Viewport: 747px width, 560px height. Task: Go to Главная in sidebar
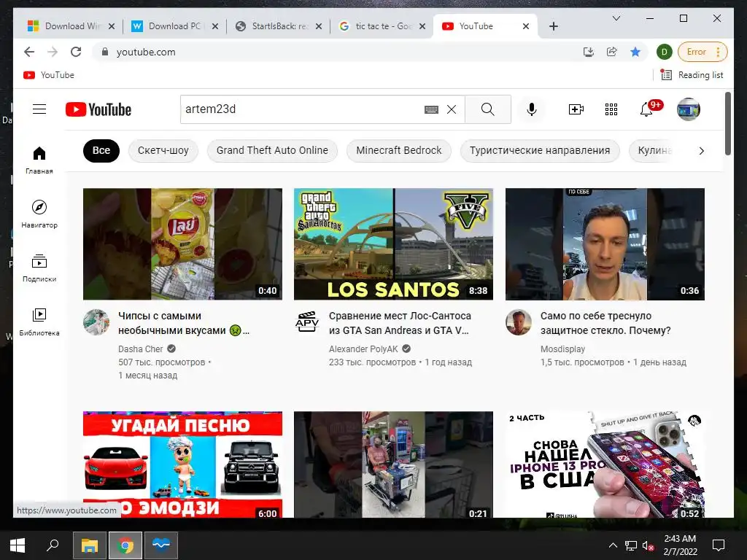[x=39, y=160]
